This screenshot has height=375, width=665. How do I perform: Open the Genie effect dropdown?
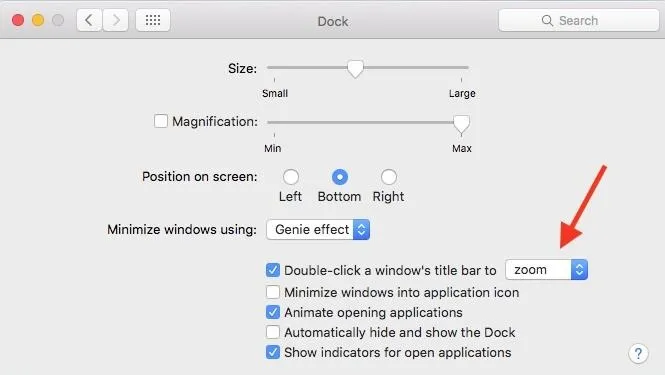click(318, 229)
